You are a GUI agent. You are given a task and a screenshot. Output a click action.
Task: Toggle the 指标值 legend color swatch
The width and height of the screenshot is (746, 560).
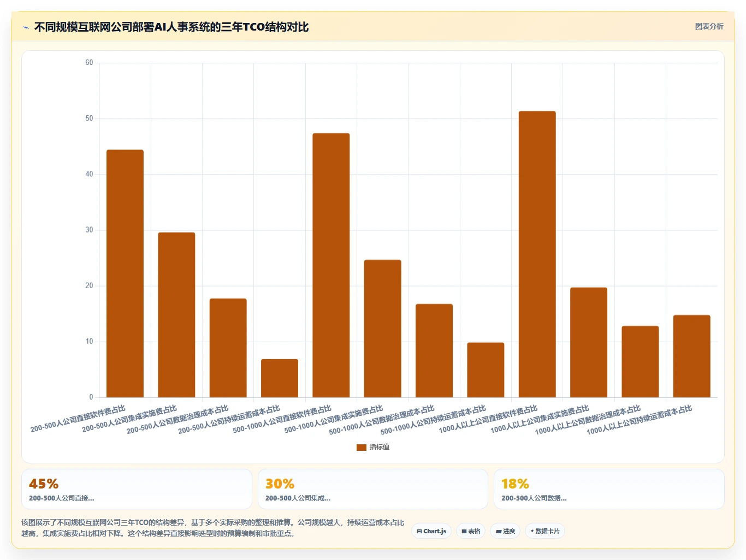(x=361, y=447)
